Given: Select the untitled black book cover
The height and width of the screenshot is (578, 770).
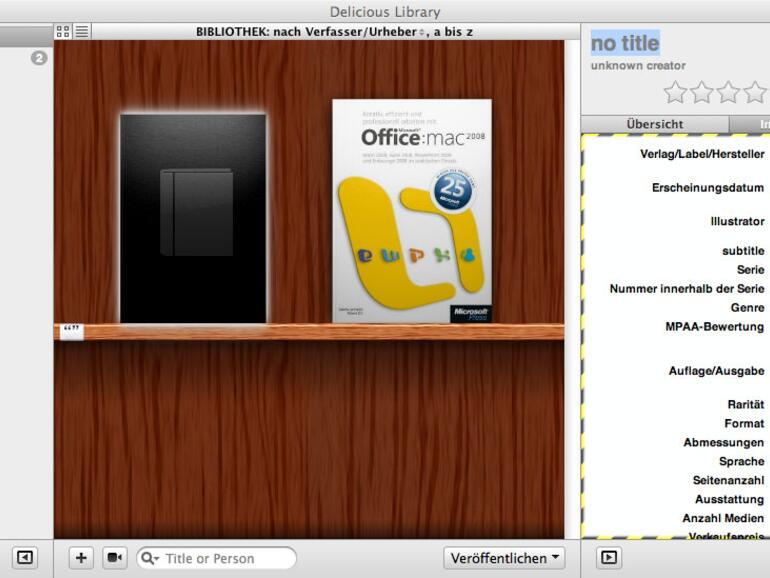Looking at the screenshot, I should pos(193,219).
